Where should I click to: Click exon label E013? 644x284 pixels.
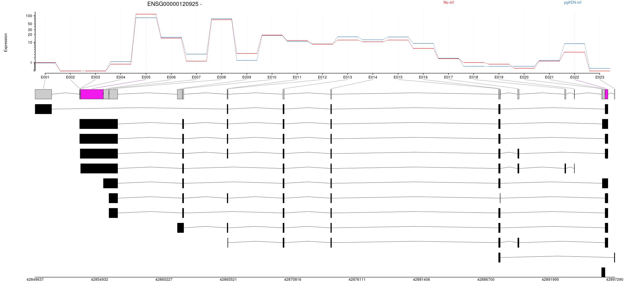[x=347, y=77]
